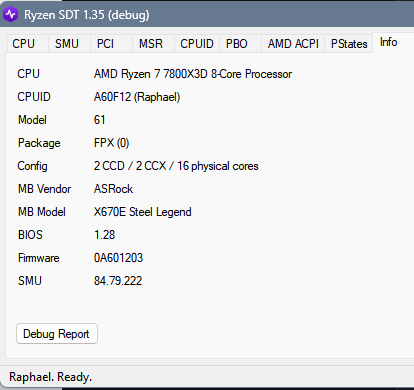Image resolution: width=414 pixels, height=390 pixels.
Task: Click the Ryzen SDT 1.35 (debug) window title
Action: 87,15
